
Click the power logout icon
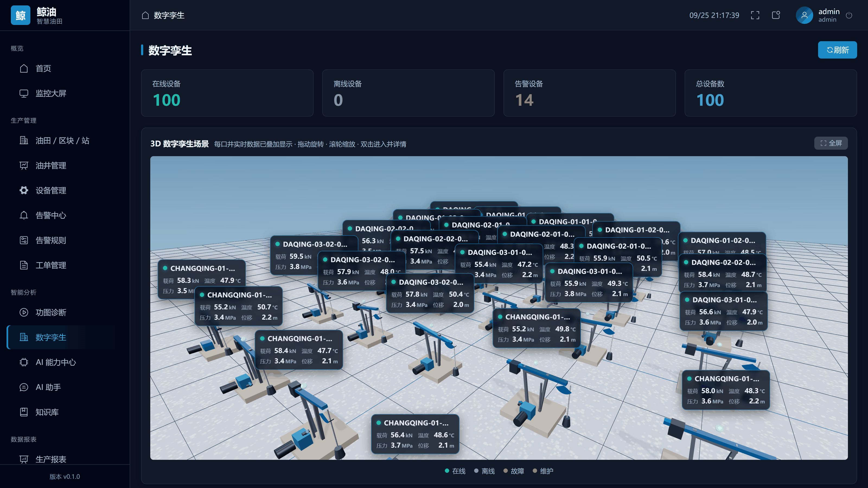pyautogui.click(x=849, y=15)
